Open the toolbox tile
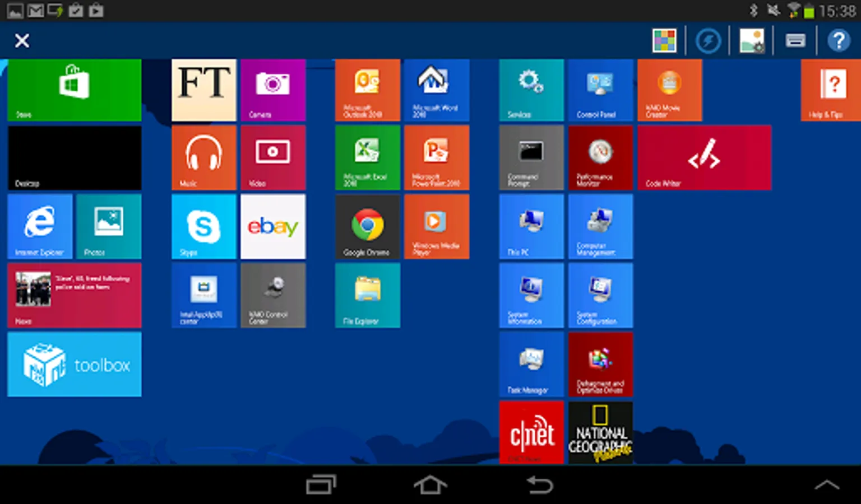861x504 pixels. (75, 365)
